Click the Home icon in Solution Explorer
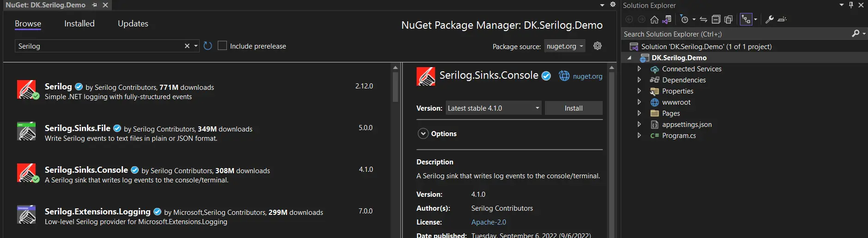 pos(654,19)
